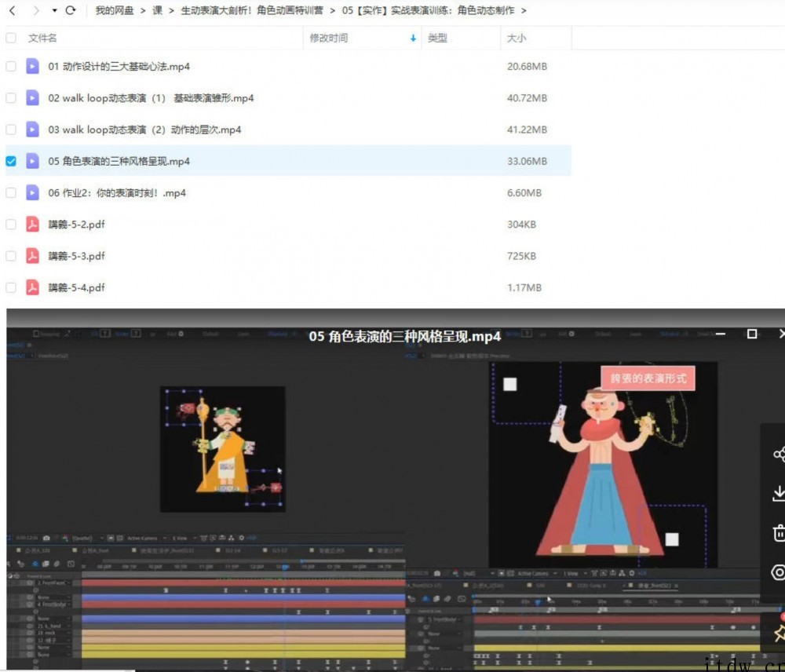Click the download icon on the right sidebar
Image resolution: width=785 pixels, height=672 pixels.
pos(780,493)
